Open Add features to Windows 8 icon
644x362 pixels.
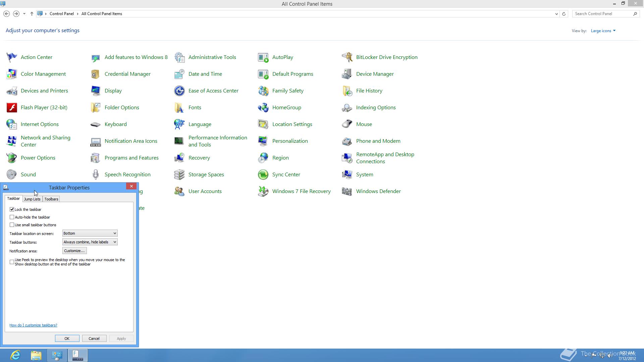pyautogui.click(x=96, y=57)
